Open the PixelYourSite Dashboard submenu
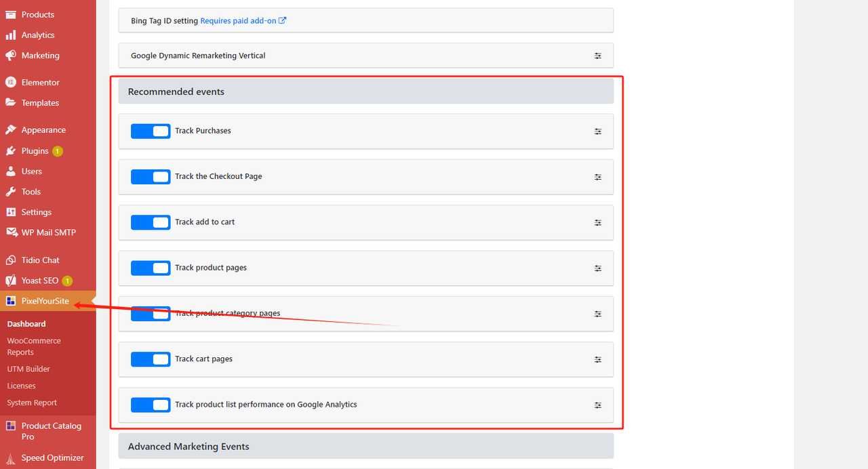Image resolution: width=868 pixels, height=469 pixels. 26,324
